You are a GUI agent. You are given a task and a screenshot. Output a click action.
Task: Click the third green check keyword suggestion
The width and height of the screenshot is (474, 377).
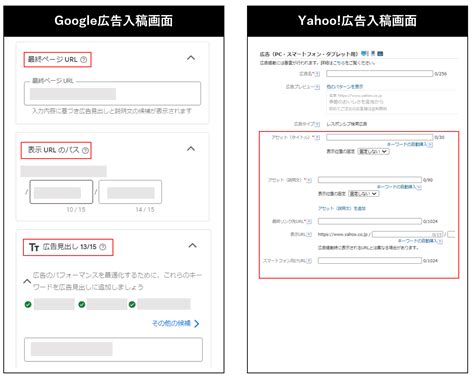tap(132, 304)
